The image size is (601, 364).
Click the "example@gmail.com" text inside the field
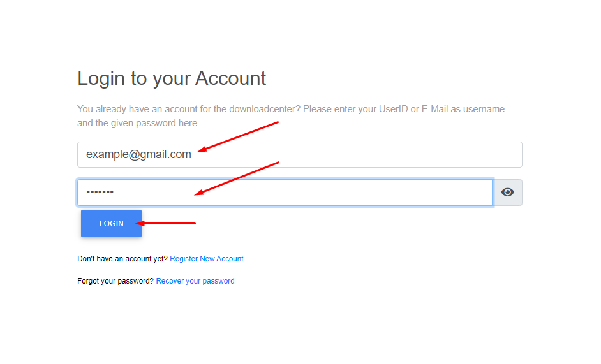[x=138, y=154]
